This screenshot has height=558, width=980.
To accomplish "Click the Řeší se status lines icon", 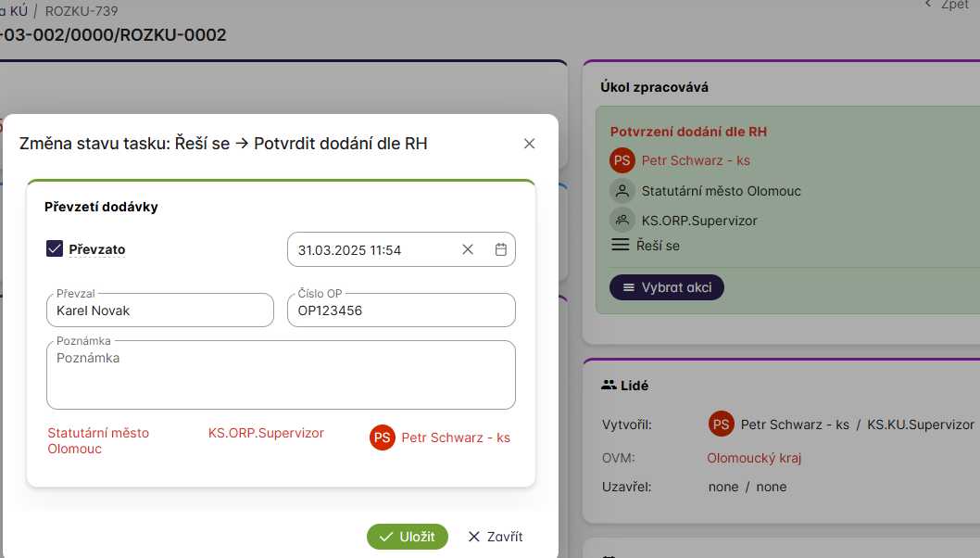I will click(621, 246).
